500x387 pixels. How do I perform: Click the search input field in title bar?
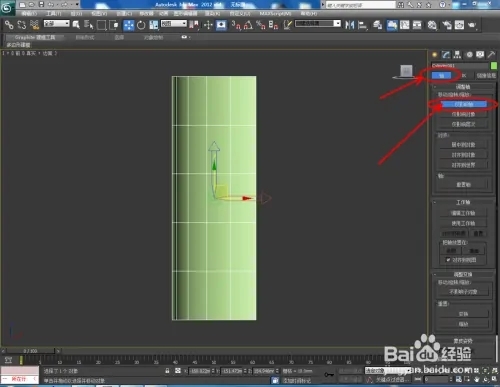pyautogui.click(x=360, y=5)
